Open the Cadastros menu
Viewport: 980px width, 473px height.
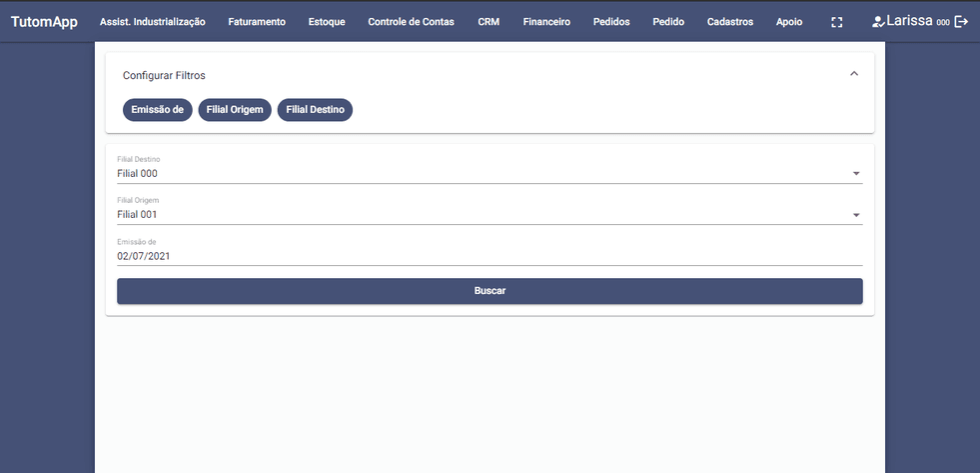pos(730,22)
